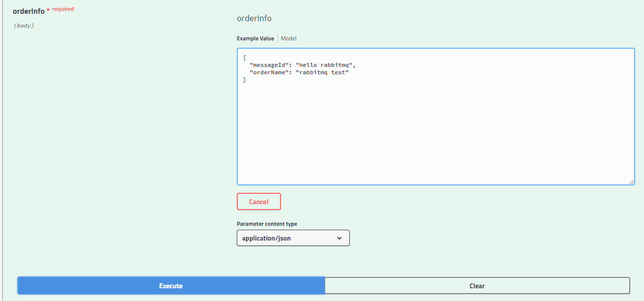Click the "Parameter content type" label
Screen dimensions: 644x301
(x=267, y=224)
